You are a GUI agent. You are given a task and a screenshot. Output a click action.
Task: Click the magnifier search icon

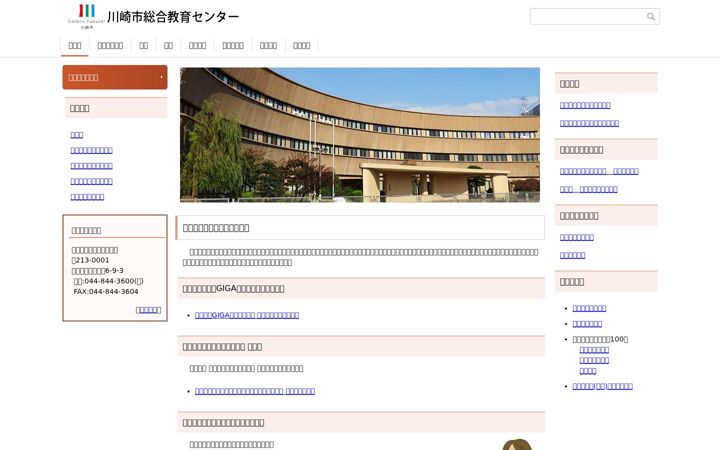click(x=651, y=17)
